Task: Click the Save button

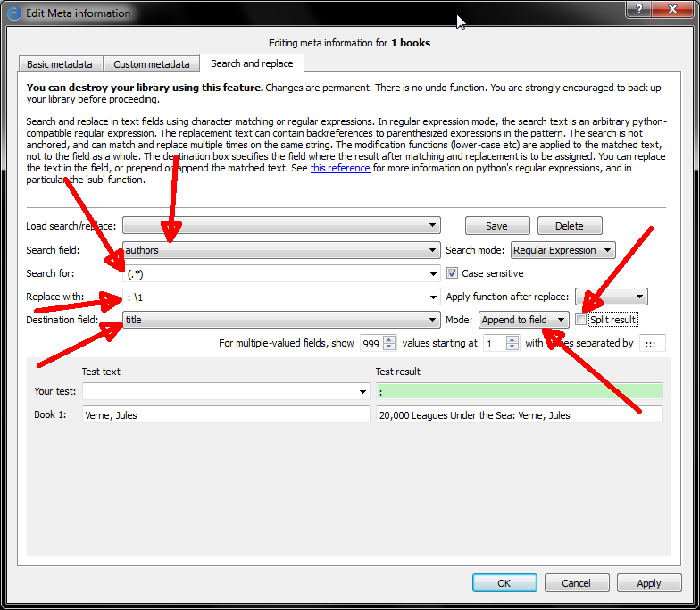Action: click(497, 225)
